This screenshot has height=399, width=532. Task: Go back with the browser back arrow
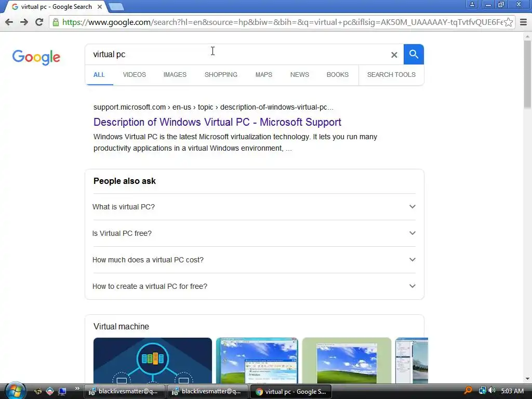(x=9, y=22)
